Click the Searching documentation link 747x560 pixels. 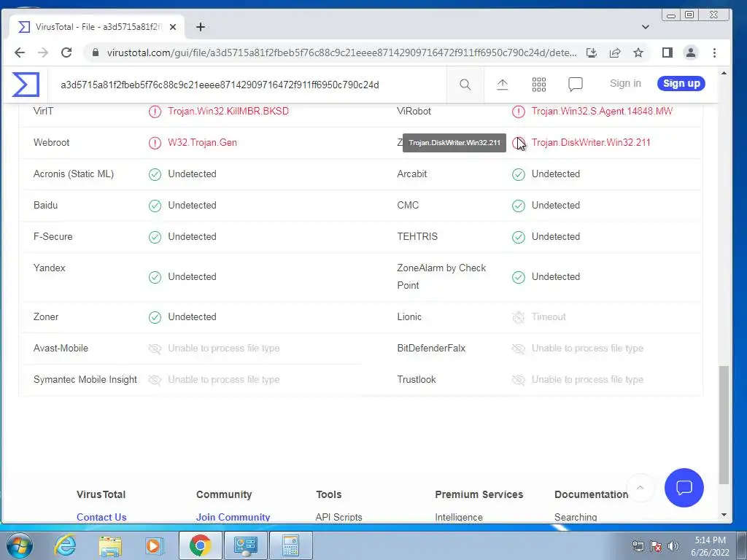point(576,517)
